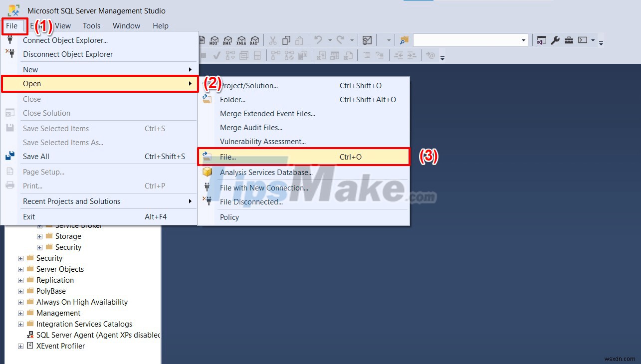The width and height of the screenshot is (641, 364).
Task: Click the wrench toolbar icon
Action: (555, 40)
